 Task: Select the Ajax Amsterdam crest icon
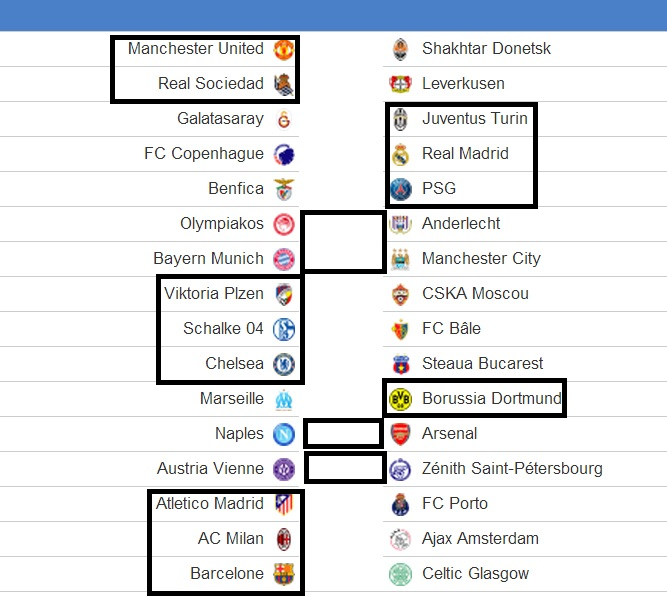(x=400, y=539)
